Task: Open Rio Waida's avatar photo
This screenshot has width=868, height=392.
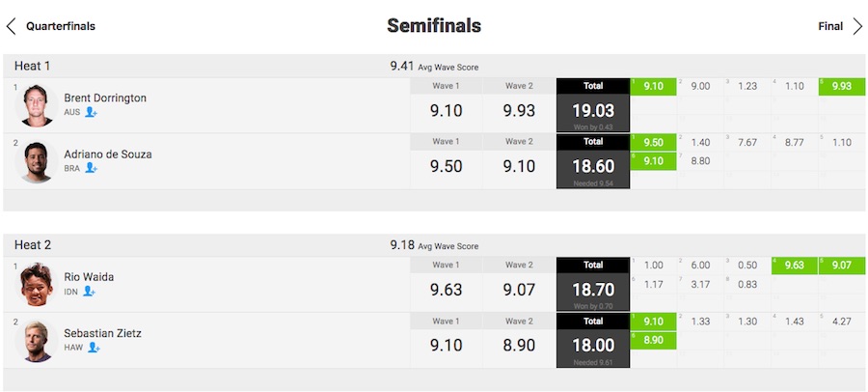Action: click(x=38, y=285)
